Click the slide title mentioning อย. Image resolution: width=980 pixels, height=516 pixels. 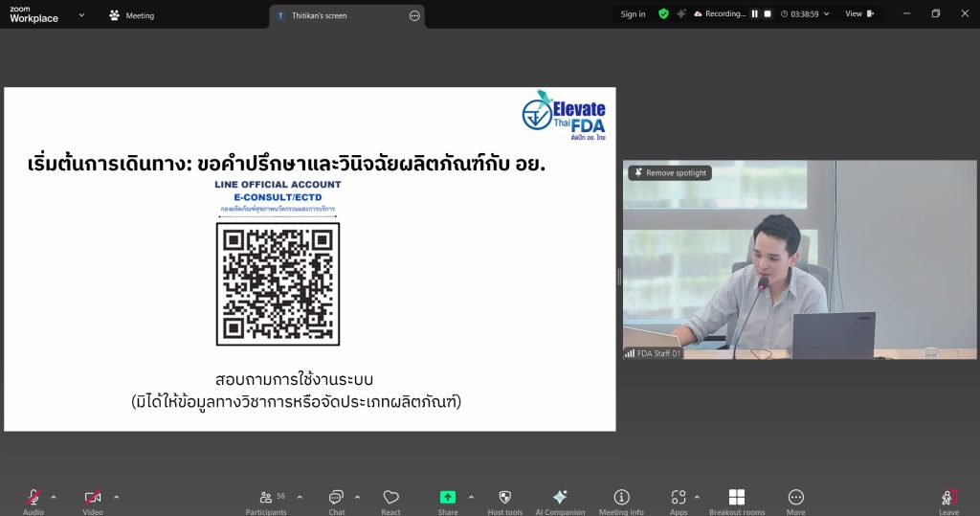[286, 164]
